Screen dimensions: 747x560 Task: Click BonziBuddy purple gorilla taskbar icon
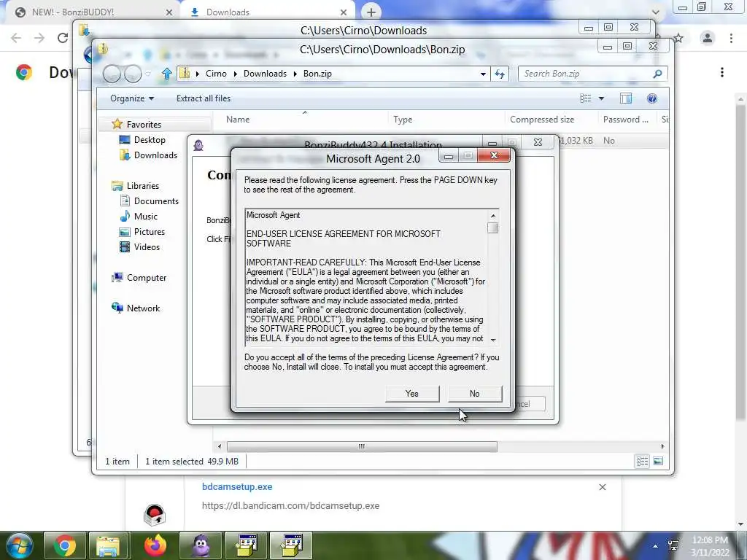(201, 545)
